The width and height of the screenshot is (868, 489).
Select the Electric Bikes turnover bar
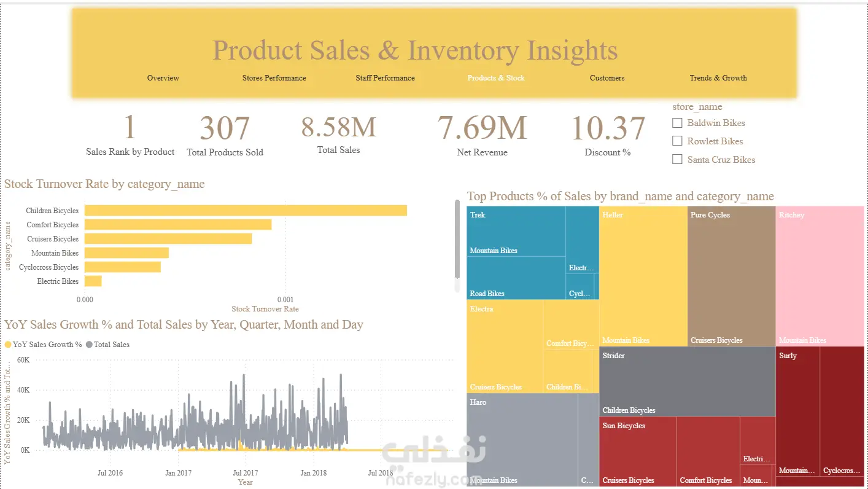pyautogui.click(x=93, y=281)
